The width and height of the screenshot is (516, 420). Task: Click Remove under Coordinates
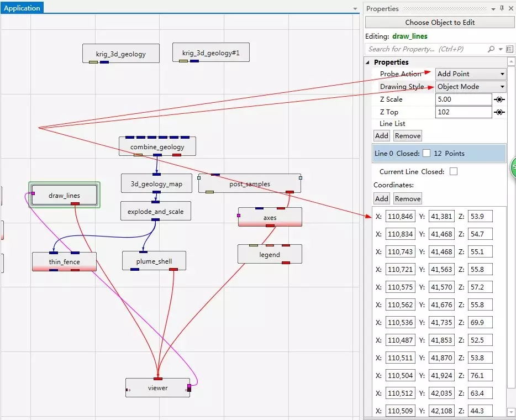pyautogui.click(x=408, y=198)
